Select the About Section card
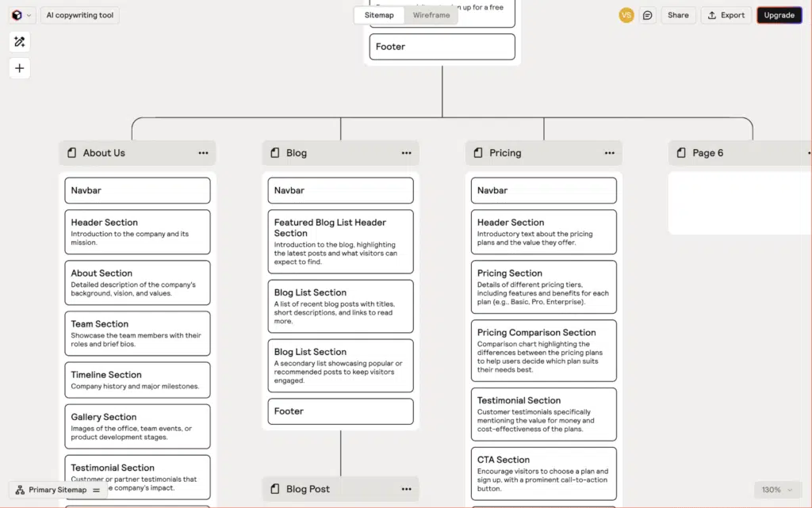 click(137, 283)
